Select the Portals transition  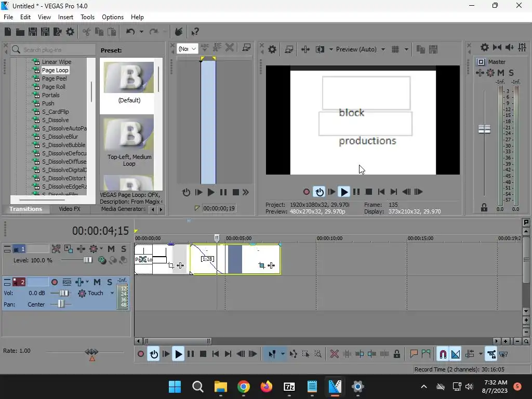click(50, 95)
